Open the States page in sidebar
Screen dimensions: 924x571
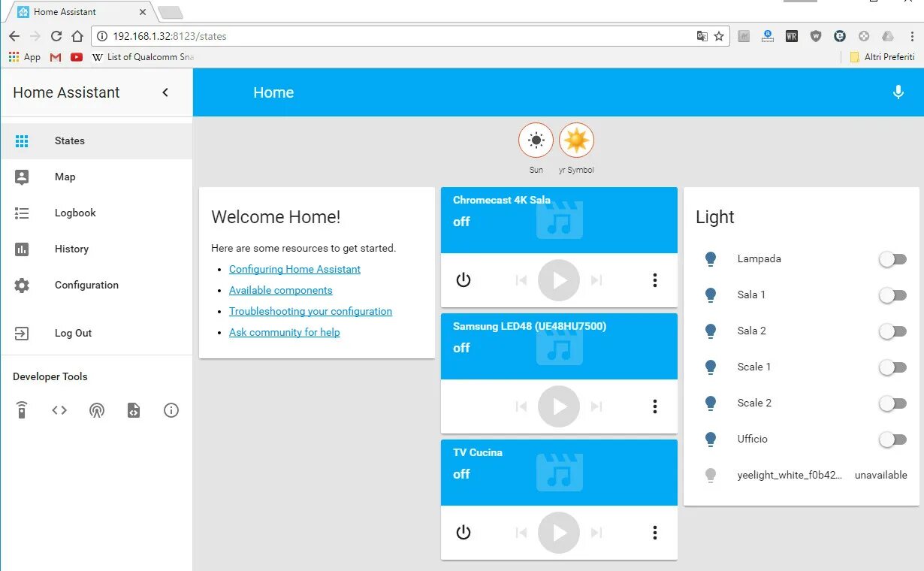tap(96, 140)
